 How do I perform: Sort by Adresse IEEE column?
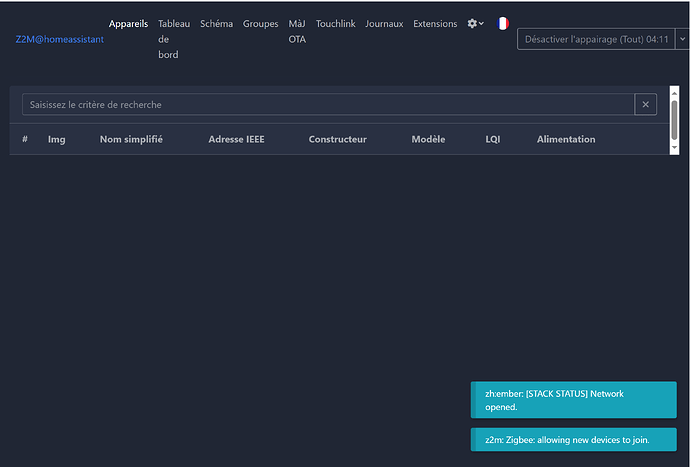point(236,139)
